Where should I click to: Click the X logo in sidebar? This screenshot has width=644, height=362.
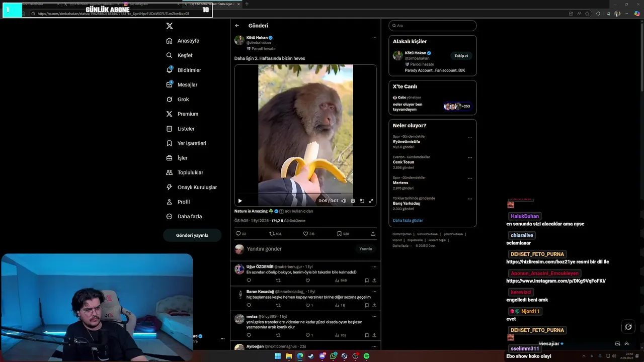coord(170,26)
